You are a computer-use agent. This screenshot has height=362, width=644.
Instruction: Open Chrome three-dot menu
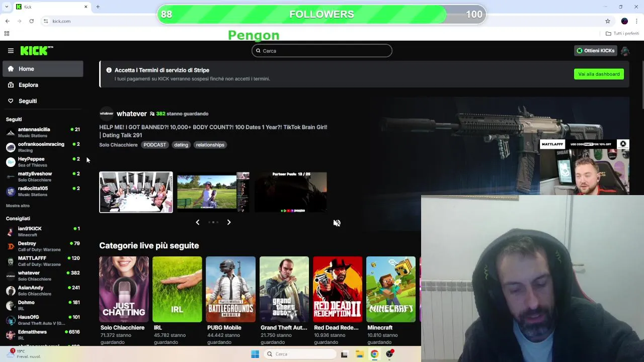coord(637,21)
